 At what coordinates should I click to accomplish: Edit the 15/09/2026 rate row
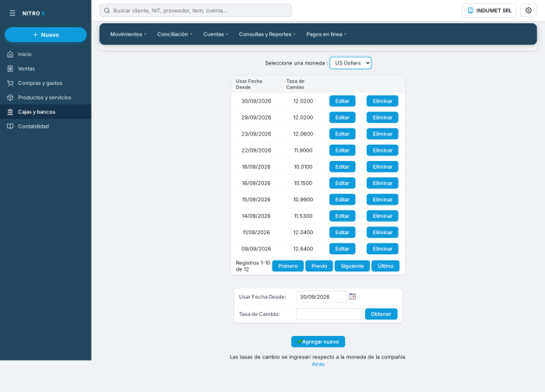tap(343, 200)
